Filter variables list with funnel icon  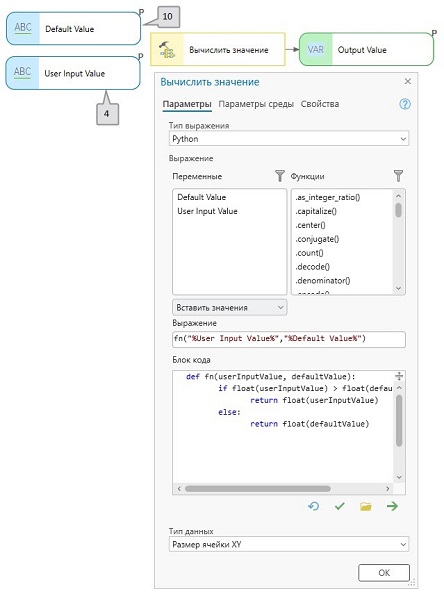(x=279, y=176)
